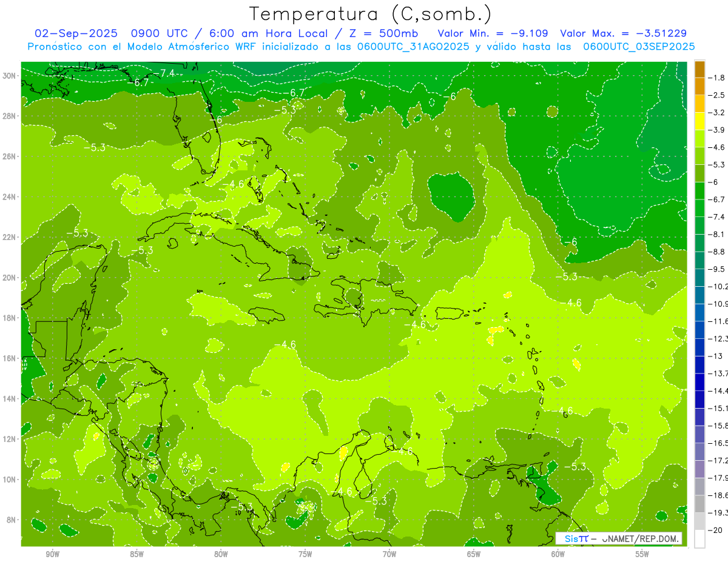The height and width of the screenshot is (562, 728).
Task: Click the "26N" latitude label
Action: point(9,156)
